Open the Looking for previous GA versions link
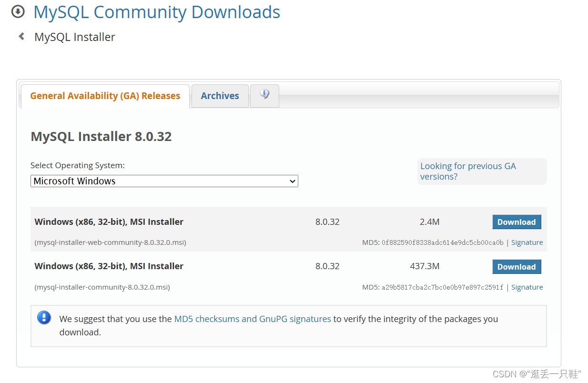Viewport: 588px width, 383px height. click(x=468, y=171)
